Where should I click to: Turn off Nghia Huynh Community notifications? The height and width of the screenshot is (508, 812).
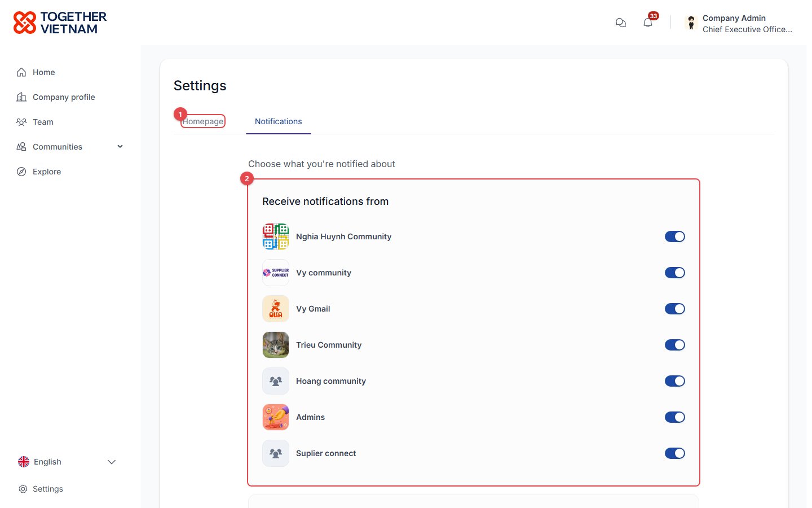(x=675, y=237)
